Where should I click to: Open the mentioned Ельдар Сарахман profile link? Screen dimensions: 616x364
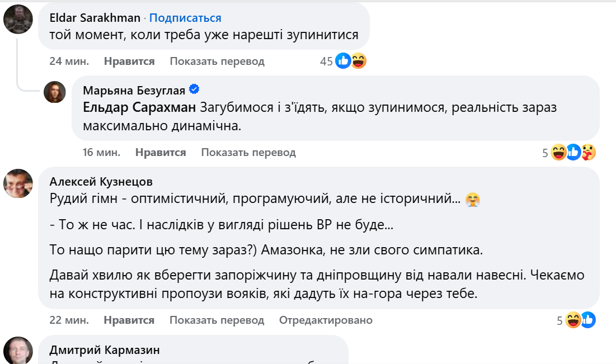(139, 107)
